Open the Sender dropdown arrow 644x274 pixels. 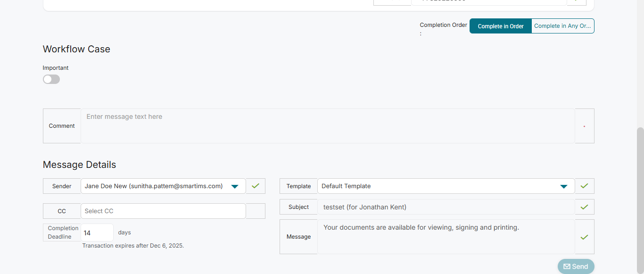click(x=235, y=186)
